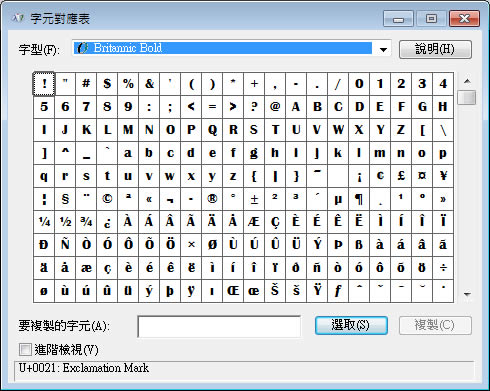This screenshot has width=490, height=391.
Task: Pick the multiplication × sign
Action: coord(191,245)
